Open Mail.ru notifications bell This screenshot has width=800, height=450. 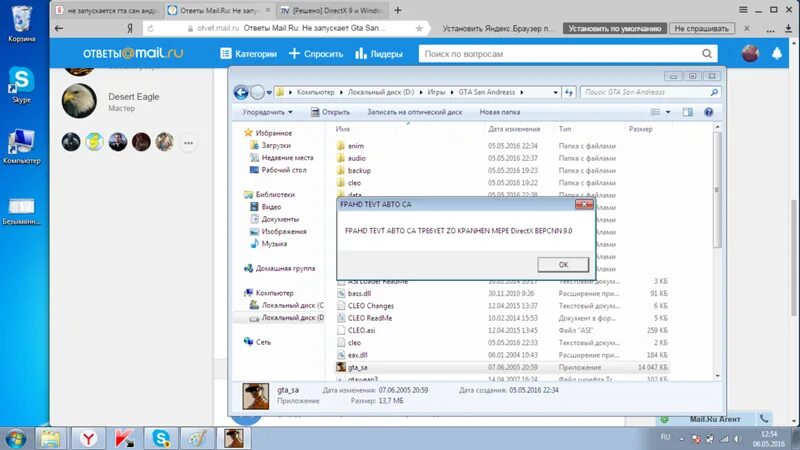(777, 53)
